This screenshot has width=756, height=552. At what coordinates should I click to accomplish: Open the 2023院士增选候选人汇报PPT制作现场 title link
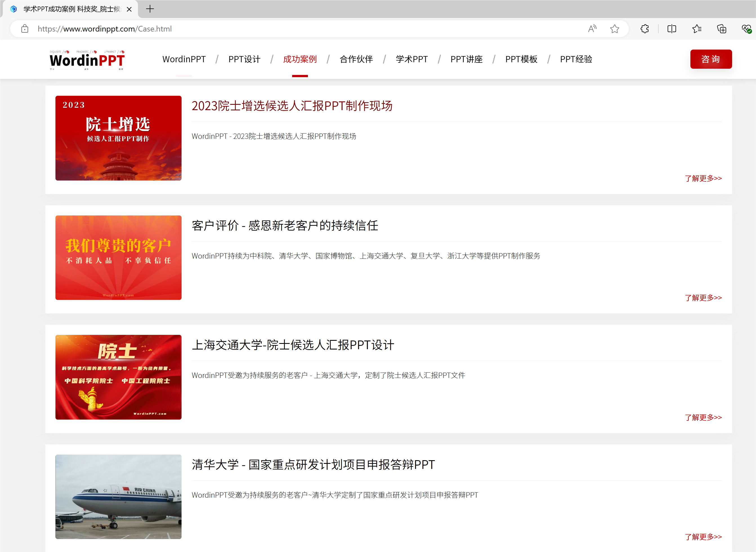coord(292,106)
